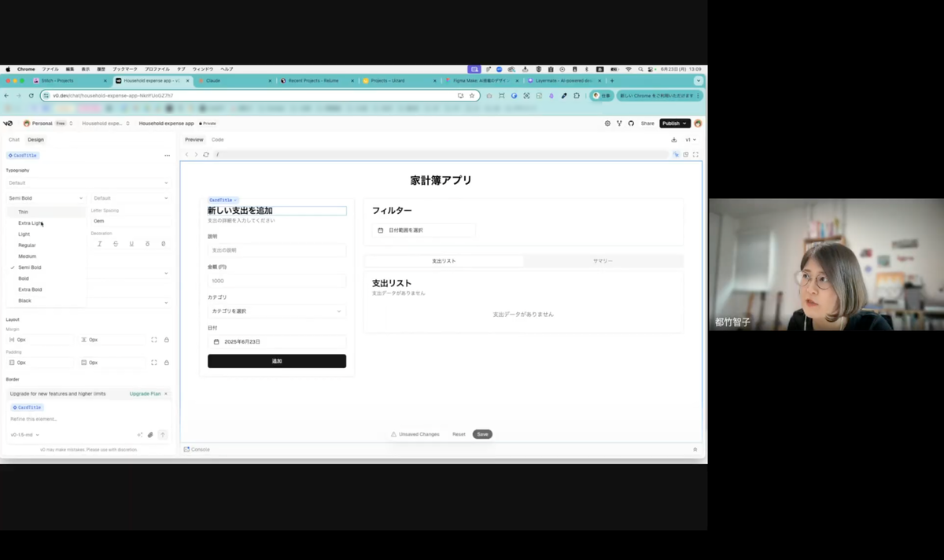Expand margin to individual sides icon
Screen dimensions: 944x560
[x=154, y=340]
